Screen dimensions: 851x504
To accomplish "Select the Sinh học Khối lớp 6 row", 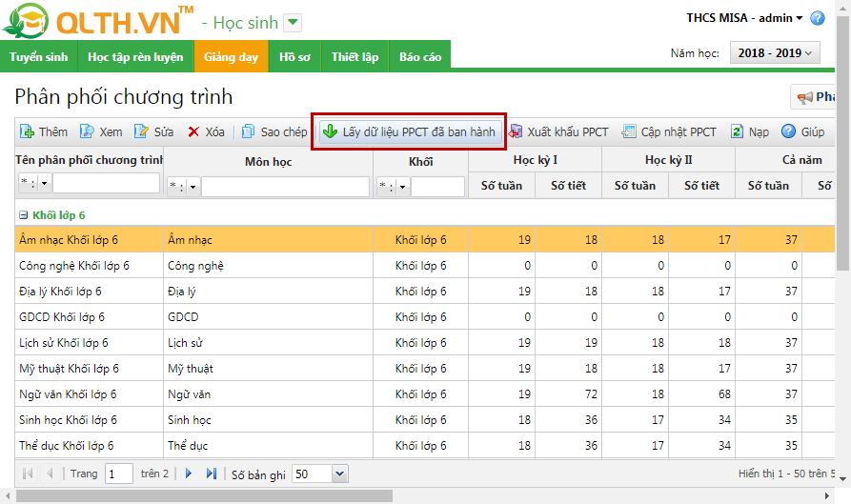I will pyautogui.click(x=425, y=419).
